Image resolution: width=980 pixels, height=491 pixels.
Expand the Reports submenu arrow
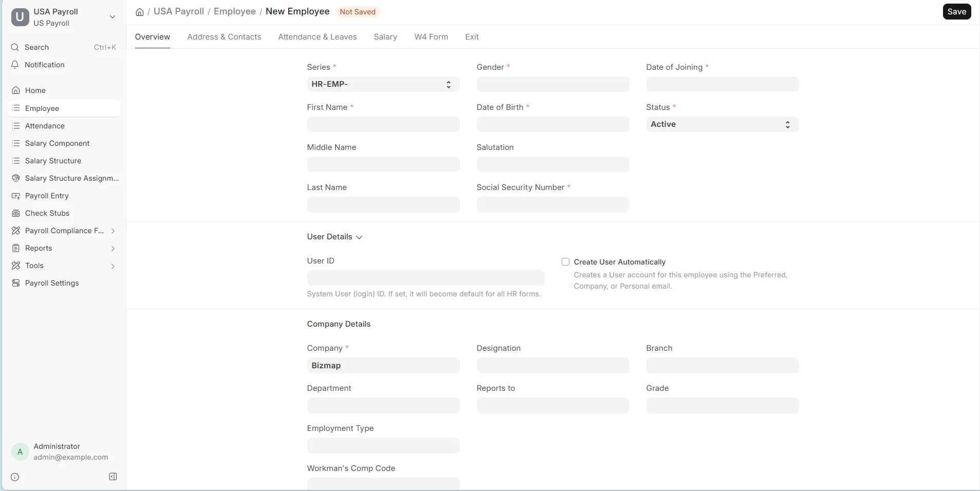pyautogui.click(x=113, y=249)
